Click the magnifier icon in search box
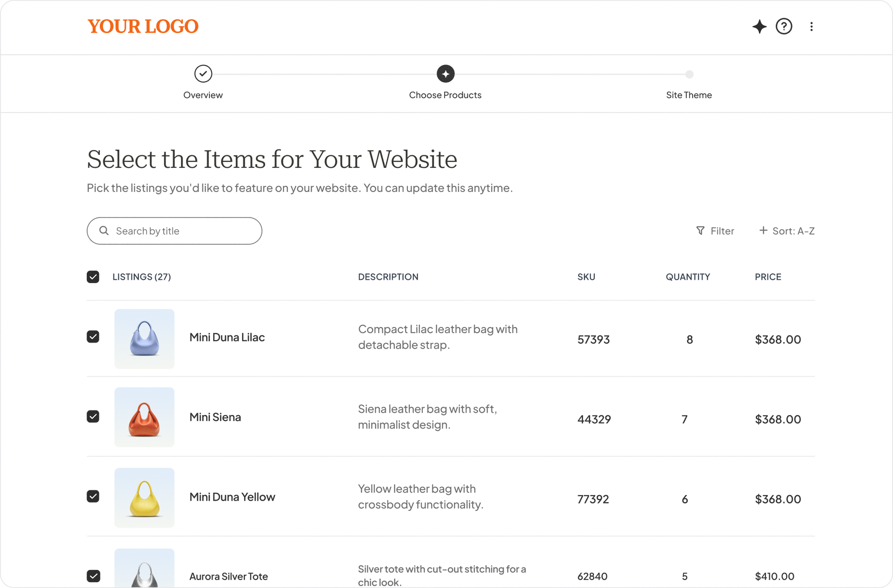 (104, 231)
